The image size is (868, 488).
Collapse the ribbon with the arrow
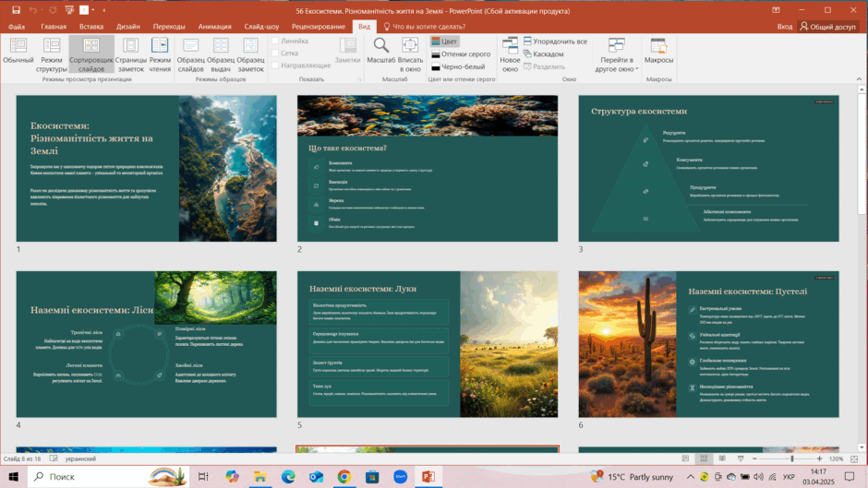859,79
